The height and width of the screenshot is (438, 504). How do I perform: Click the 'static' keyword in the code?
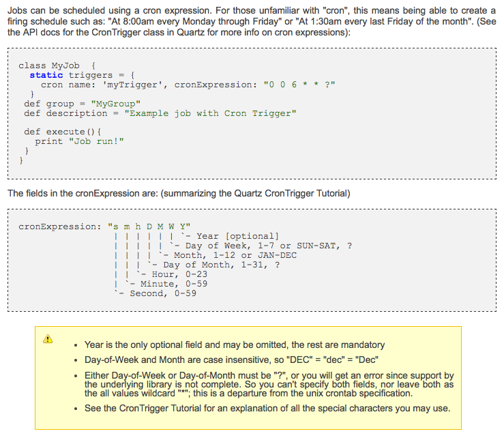click(46, 75)
